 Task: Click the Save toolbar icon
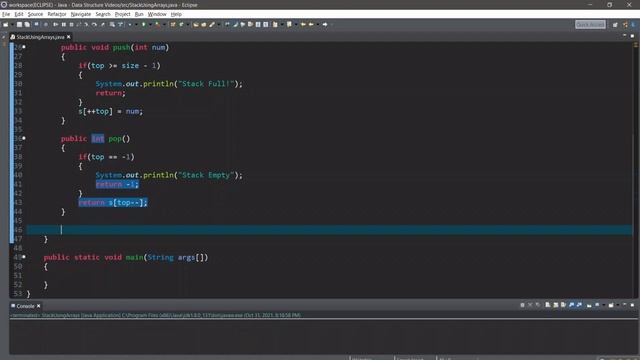coord(19,24)
